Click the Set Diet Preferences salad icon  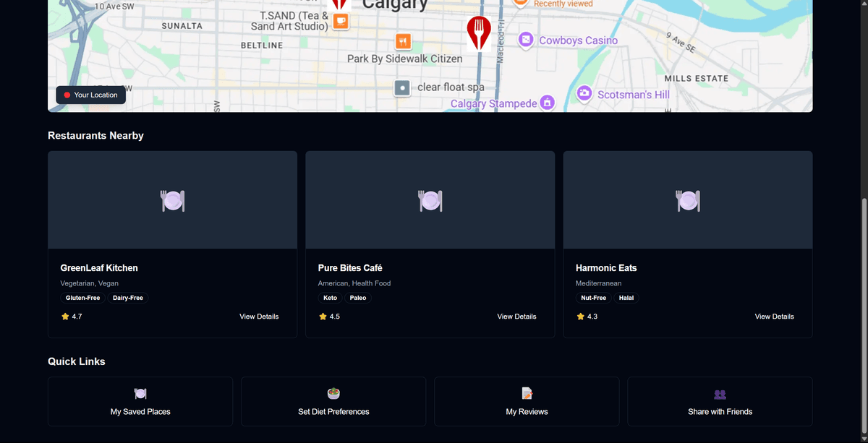point(333,393)
